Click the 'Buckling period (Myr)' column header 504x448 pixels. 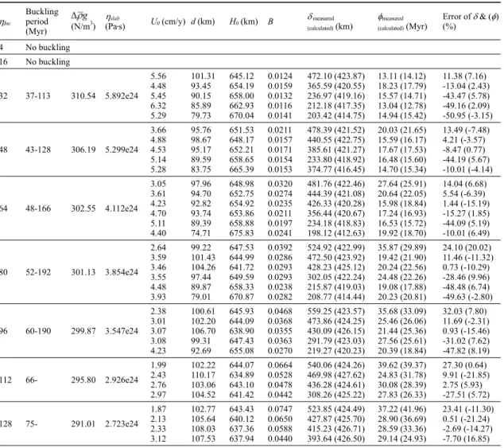pos(42,21)
